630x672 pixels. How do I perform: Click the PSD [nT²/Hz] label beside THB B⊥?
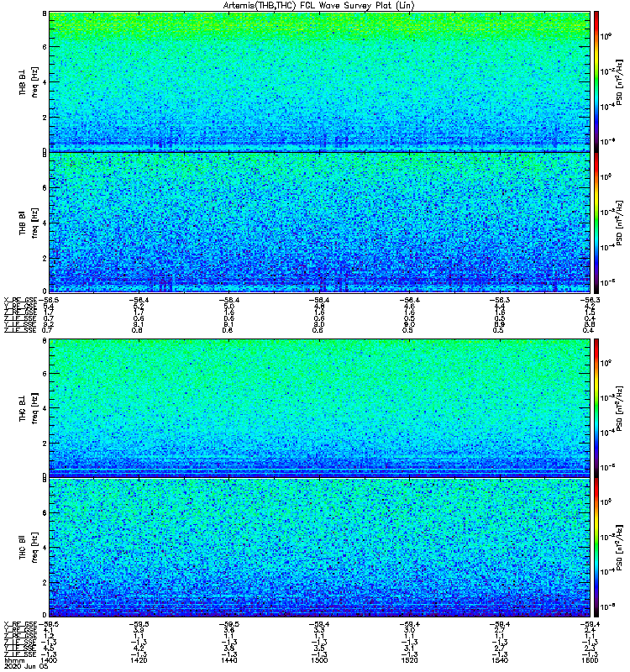click(x=620, y=82)
